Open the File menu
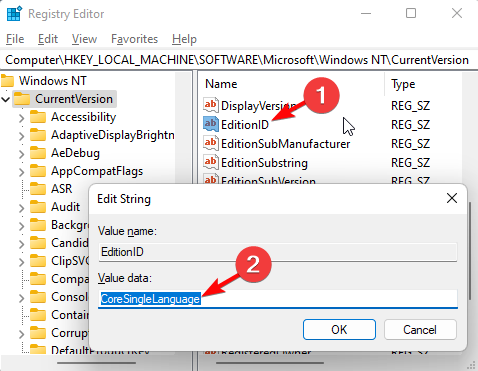Viewport: 478px width, 371px height. [x=15, y=39]
